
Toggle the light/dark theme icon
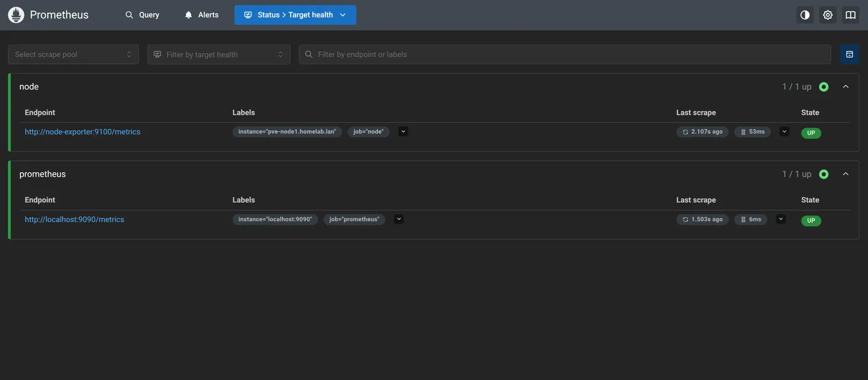[x=805, y=15]
